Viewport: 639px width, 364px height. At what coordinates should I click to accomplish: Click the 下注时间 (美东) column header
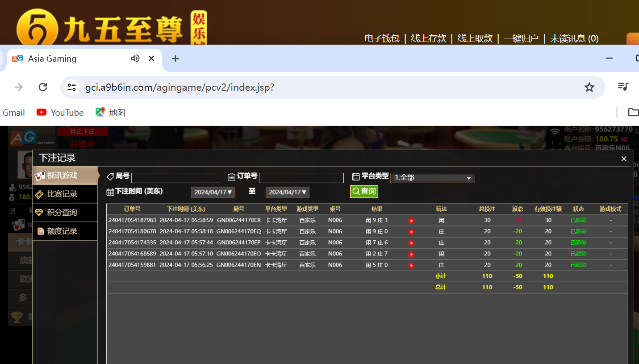[x=186, y=209]
